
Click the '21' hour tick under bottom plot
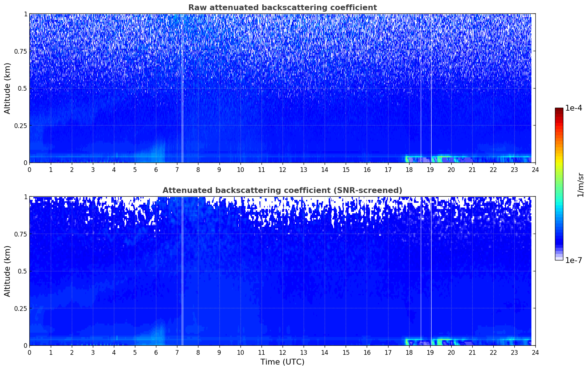pos(472,352)
